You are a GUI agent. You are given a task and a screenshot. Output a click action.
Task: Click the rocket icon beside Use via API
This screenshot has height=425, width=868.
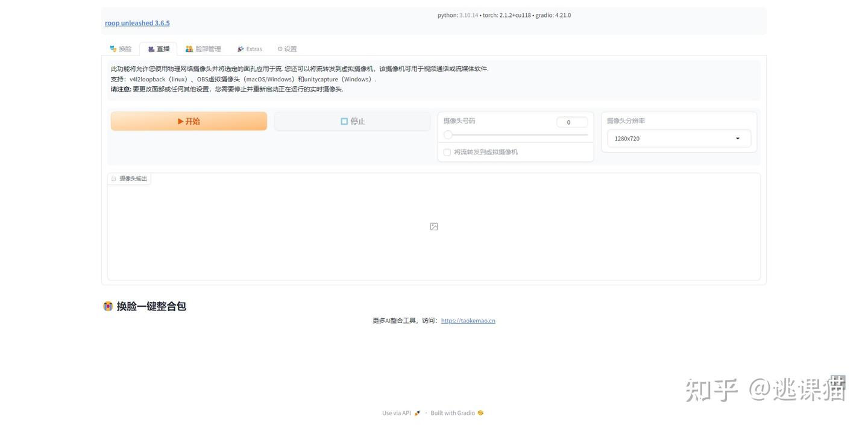pyautogui.click(x=417, y=413)
